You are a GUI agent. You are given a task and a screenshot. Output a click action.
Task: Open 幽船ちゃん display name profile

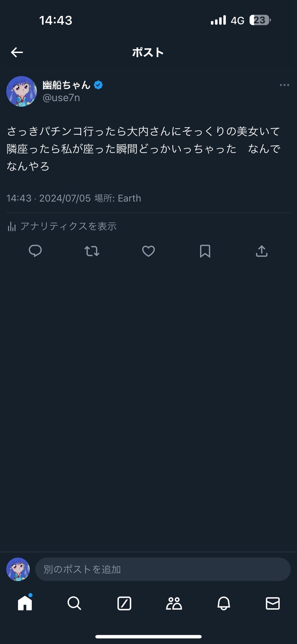click(66, 85)
